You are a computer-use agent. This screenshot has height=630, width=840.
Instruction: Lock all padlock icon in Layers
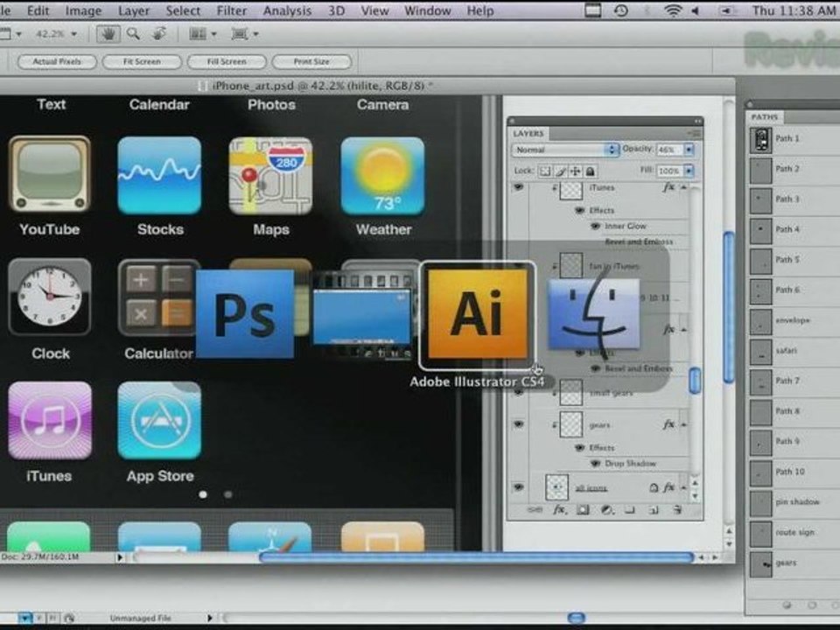pyautogui.click(x=590, y=171)
